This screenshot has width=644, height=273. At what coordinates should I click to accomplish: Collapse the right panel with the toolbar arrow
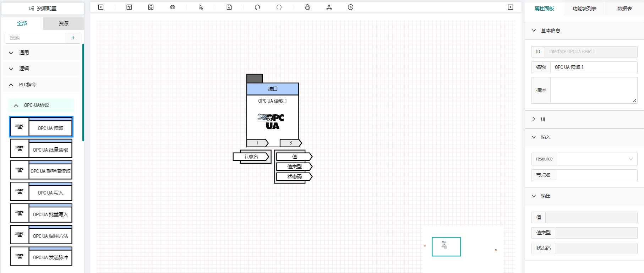point(511,7)
